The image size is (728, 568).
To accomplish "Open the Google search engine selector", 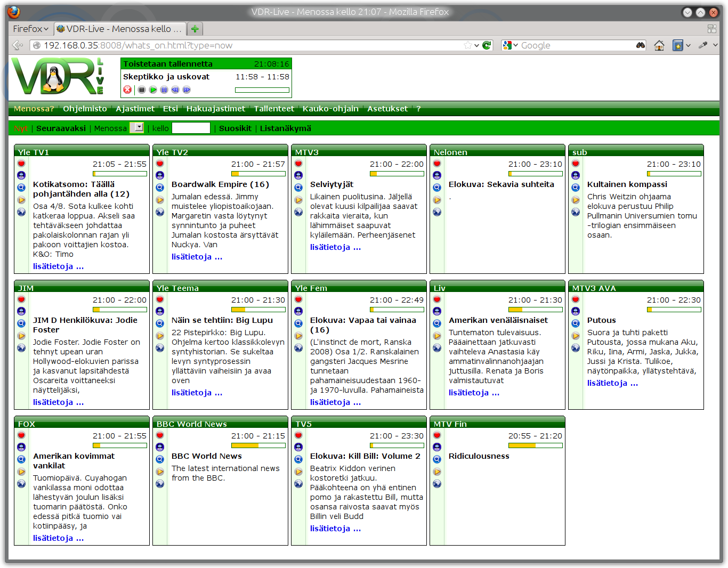I will tap(510, 45).
